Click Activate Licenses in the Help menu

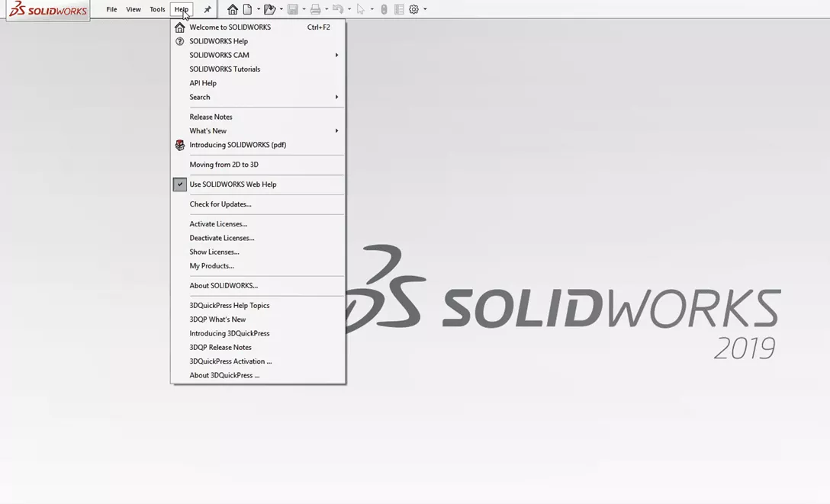(x=220, y=223)
